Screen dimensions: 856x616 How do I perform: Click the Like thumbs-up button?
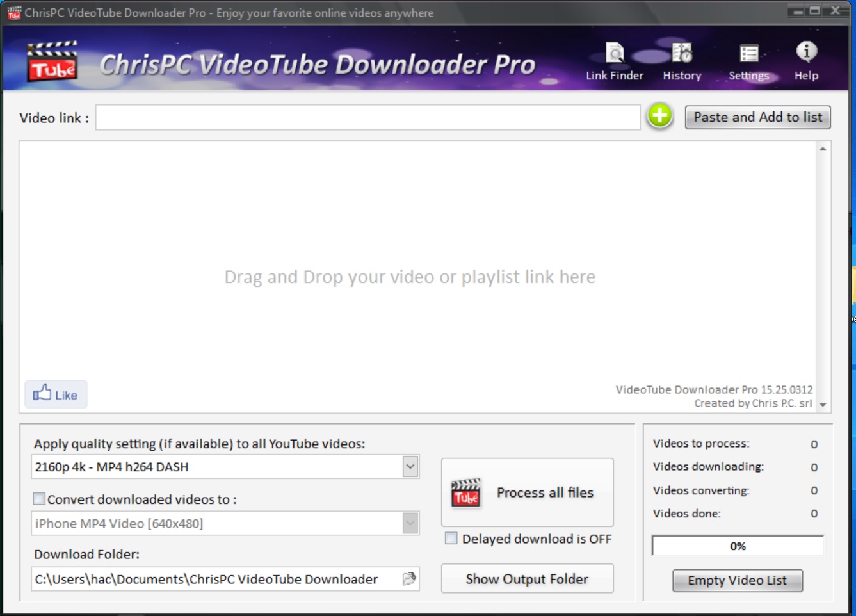[56, 394]
